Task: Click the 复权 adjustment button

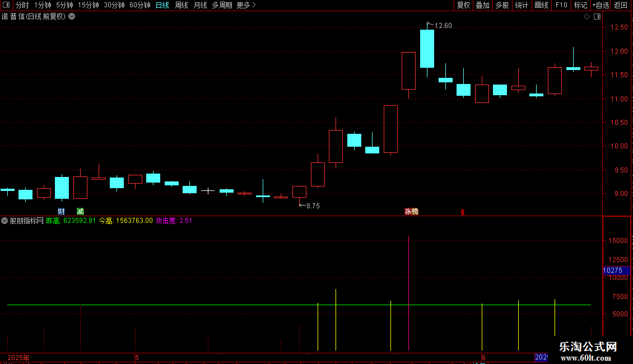Action: [463, 5]
